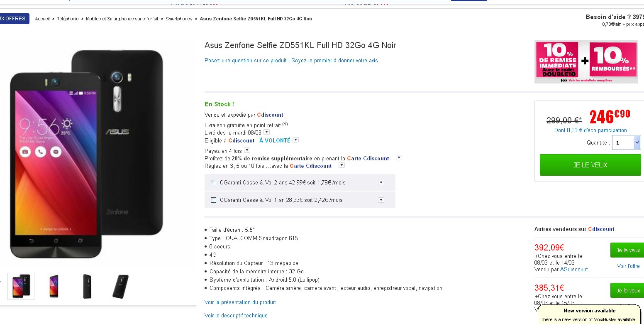Screen dimensions: 644x324
Task: Open the Téléphonie breadcrumb
Action: tap(68, 19)
